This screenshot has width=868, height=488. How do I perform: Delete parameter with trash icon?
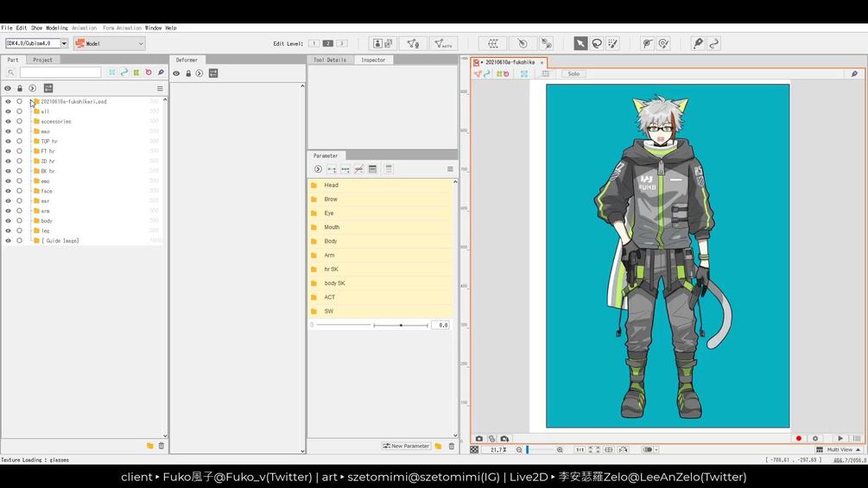click(x=451, y=446)
